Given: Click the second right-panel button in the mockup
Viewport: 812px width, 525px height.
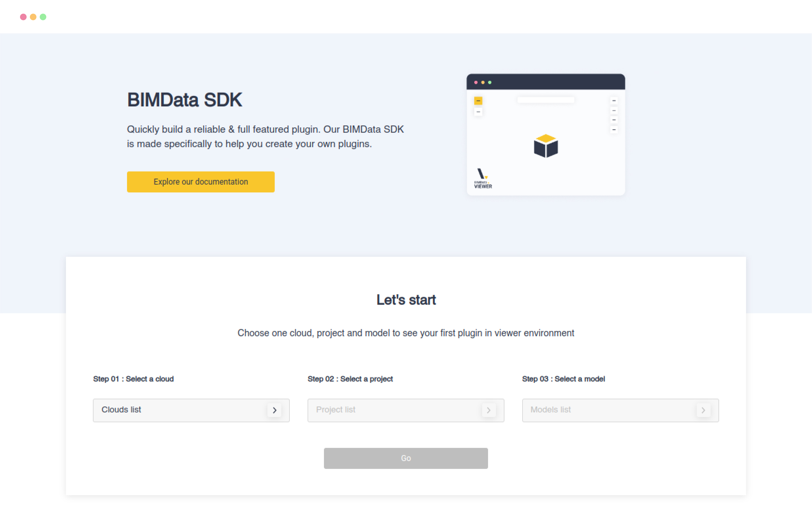Looking at the screenshot, I should pos(614,110).
